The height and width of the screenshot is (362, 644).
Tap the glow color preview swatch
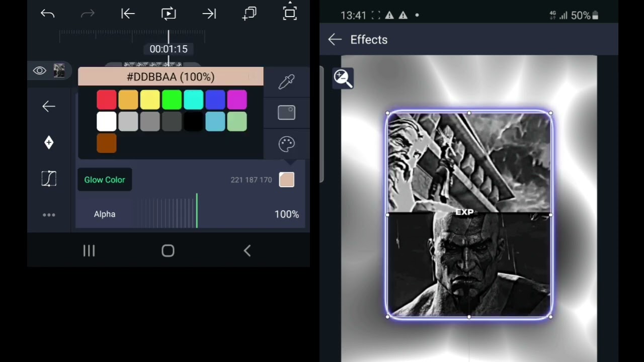click(x=287, y=179)
